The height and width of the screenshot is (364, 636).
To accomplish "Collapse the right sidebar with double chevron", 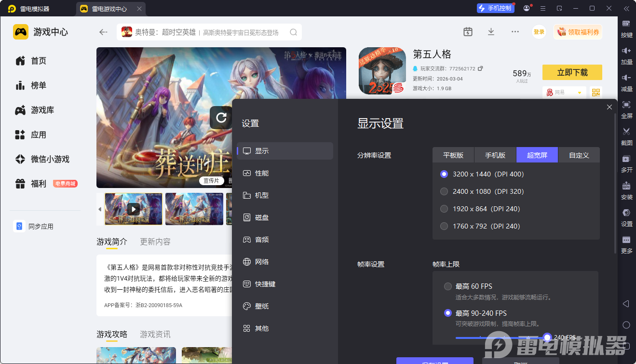I will [x=626, y=8].
